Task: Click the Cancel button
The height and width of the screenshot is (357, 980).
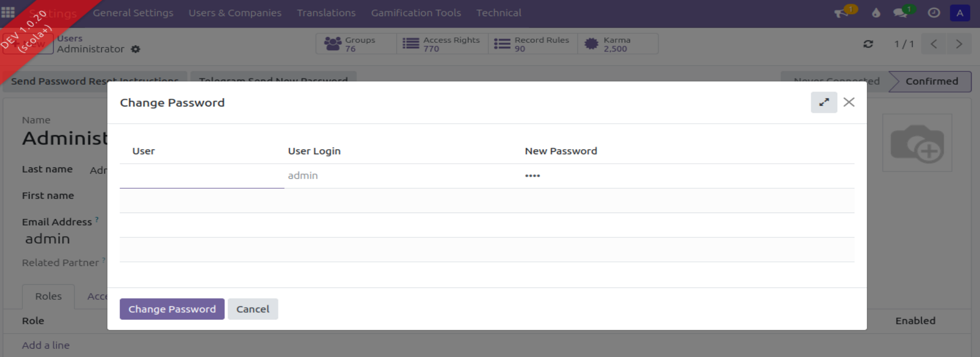Action: pyautogui.click(x=253, y=309)
